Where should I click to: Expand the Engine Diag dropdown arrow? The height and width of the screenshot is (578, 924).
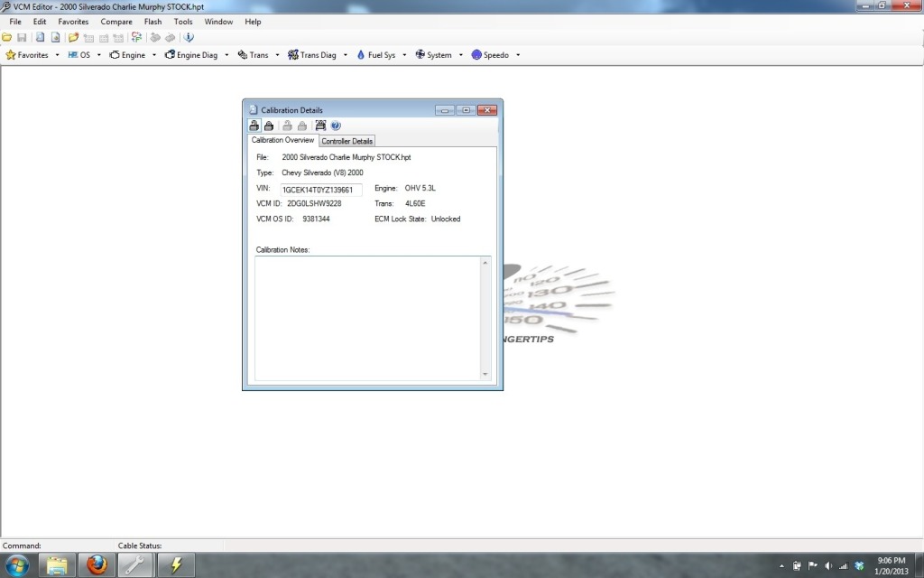click(226, 55)
